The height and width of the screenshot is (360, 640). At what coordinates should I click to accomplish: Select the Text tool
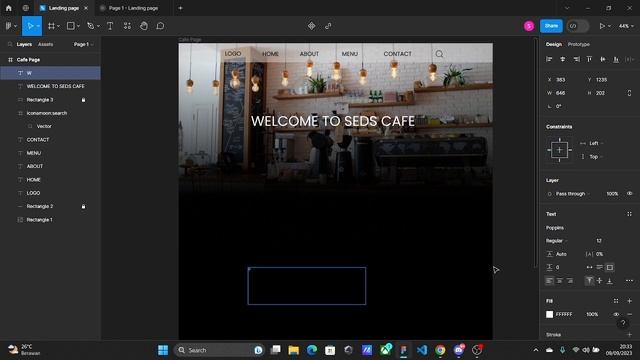(x=110, y=26)
